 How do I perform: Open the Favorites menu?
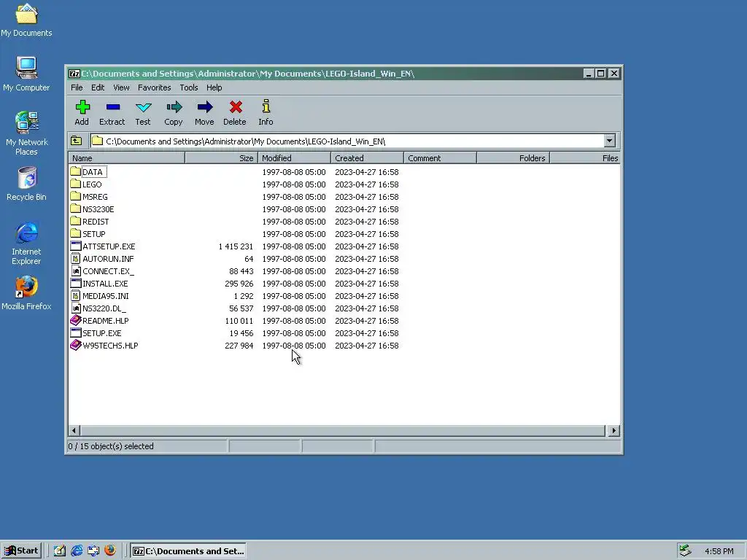[155, 87]
